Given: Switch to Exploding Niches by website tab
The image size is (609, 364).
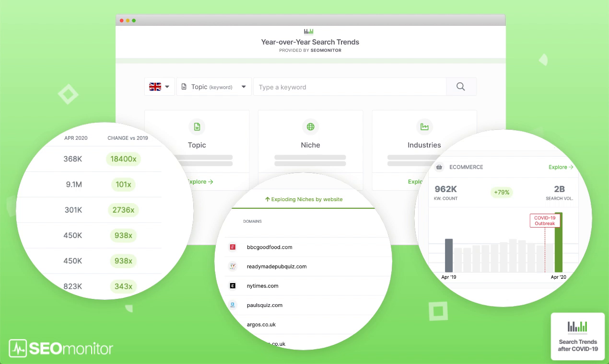Looking at the screenshot, I should 304,199.
